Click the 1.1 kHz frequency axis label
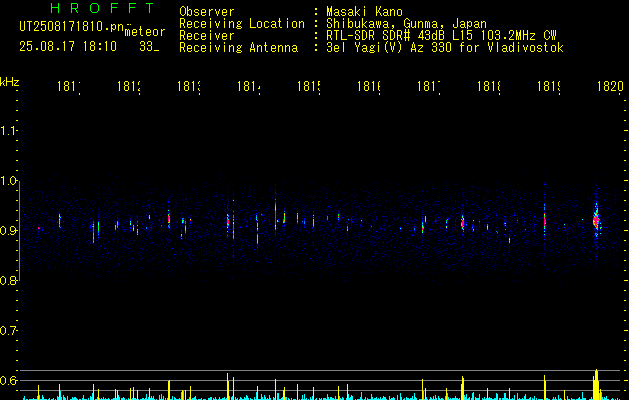This screenshot has height=400, width=629. point(8,131)
